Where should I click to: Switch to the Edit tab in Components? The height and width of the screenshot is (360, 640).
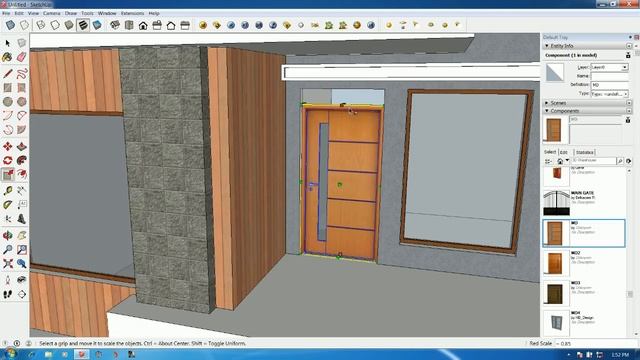[x=564, y=152]
